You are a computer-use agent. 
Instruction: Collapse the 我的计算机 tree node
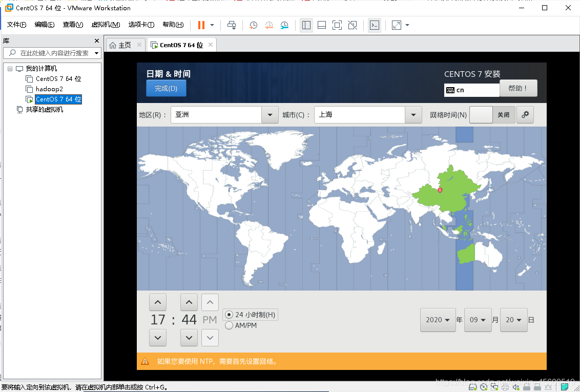point(10,69)
